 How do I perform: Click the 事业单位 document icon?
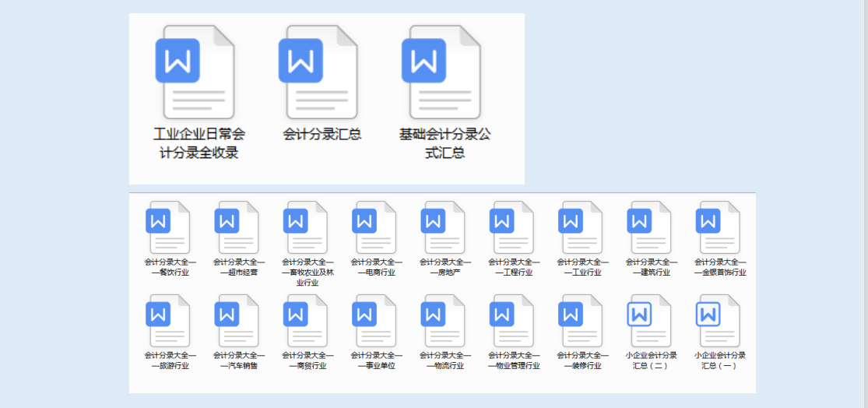click(374, 321)
